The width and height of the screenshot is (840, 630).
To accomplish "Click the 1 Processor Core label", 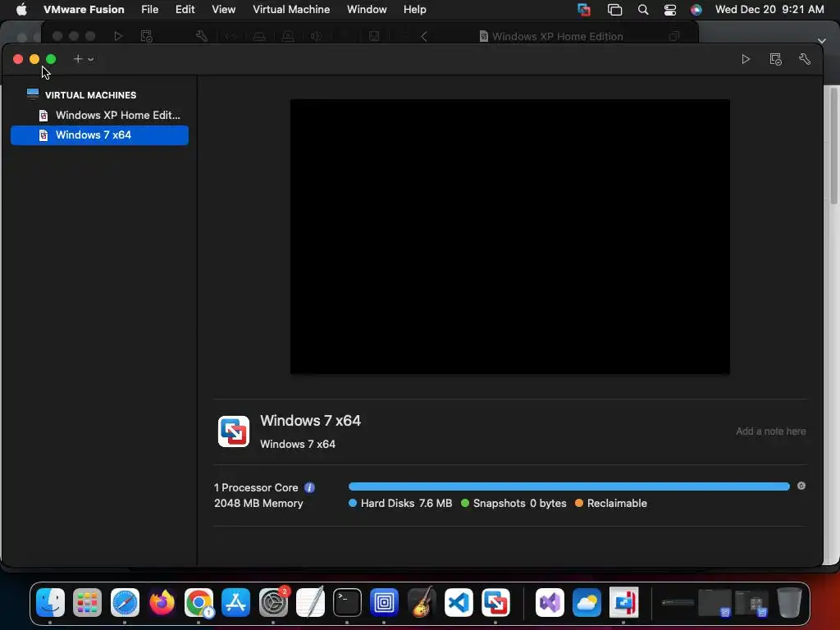I will (x=256, y=487).
